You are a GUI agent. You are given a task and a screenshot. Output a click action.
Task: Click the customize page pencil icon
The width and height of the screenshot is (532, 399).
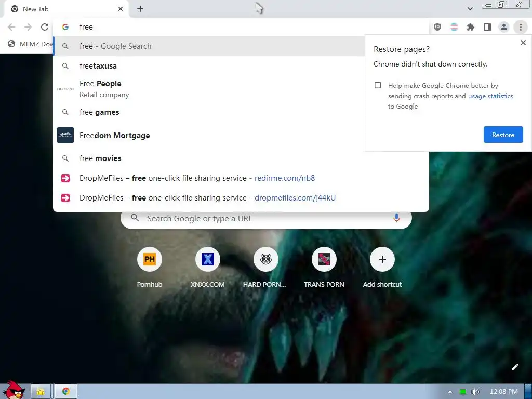coord(515,367)
